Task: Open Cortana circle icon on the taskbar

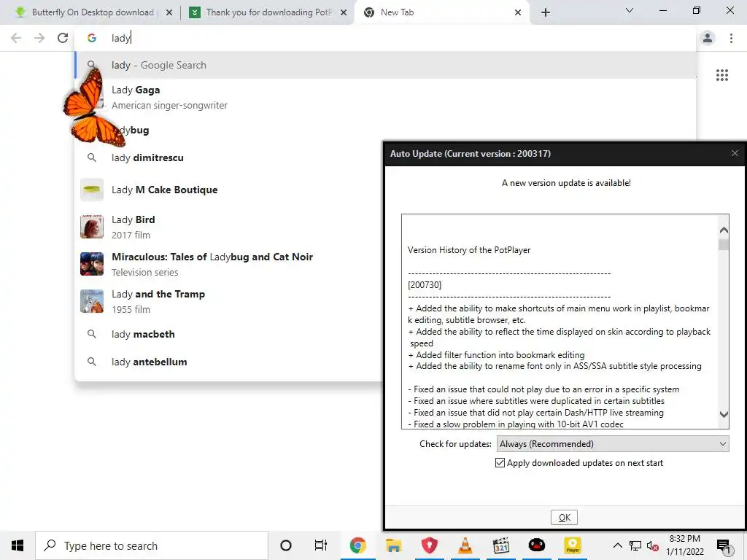Action: 286,545
